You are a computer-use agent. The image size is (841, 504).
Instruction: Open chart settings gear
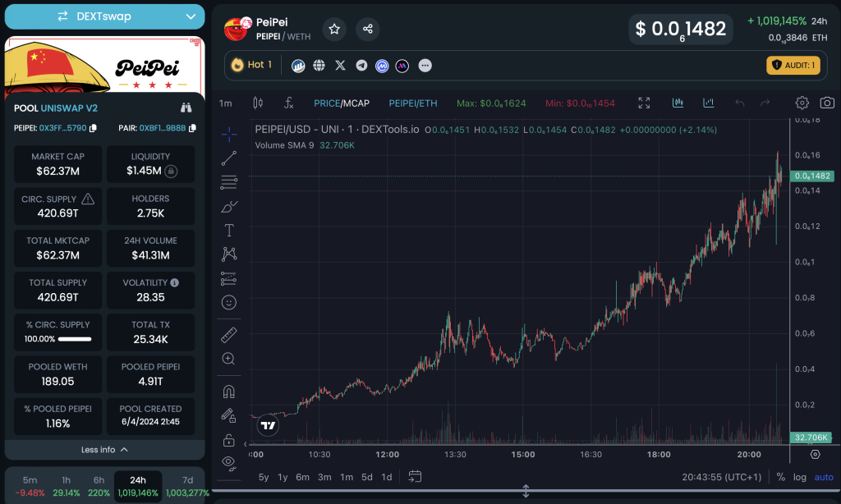pyautogui.click(x=802, y=103)
